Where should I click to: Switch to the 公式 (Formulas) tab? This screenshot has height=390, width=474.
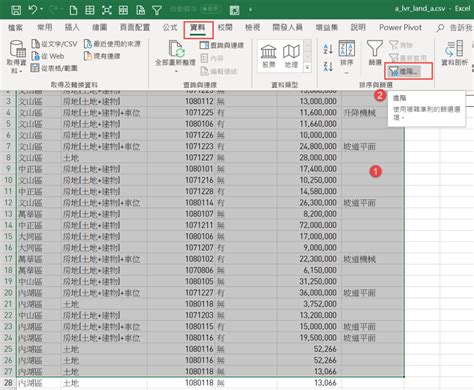click(x=170, y=27)
